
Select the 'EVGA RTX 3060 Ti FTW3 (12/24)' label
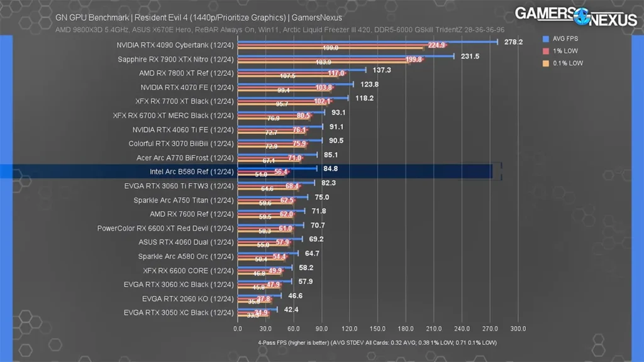pyautogui.click(x=179, y=186)
